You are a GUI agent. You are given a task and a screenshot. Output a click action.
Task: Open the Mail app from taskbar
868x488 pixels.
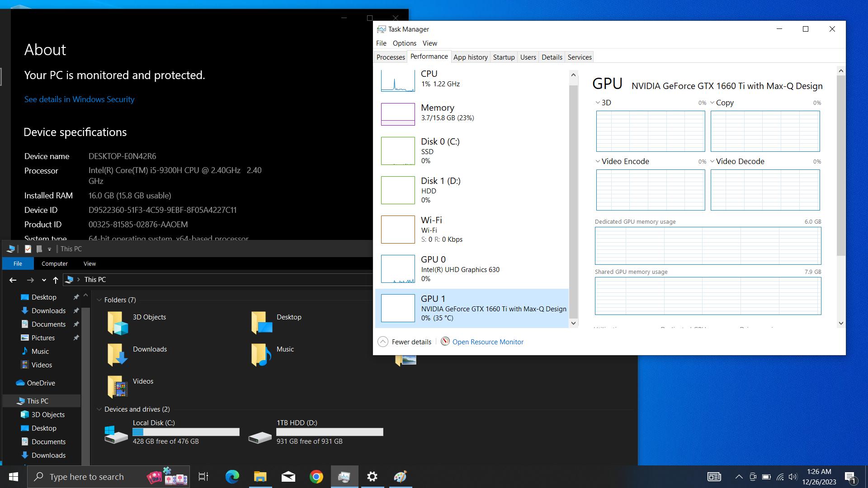tap(288, 477)
